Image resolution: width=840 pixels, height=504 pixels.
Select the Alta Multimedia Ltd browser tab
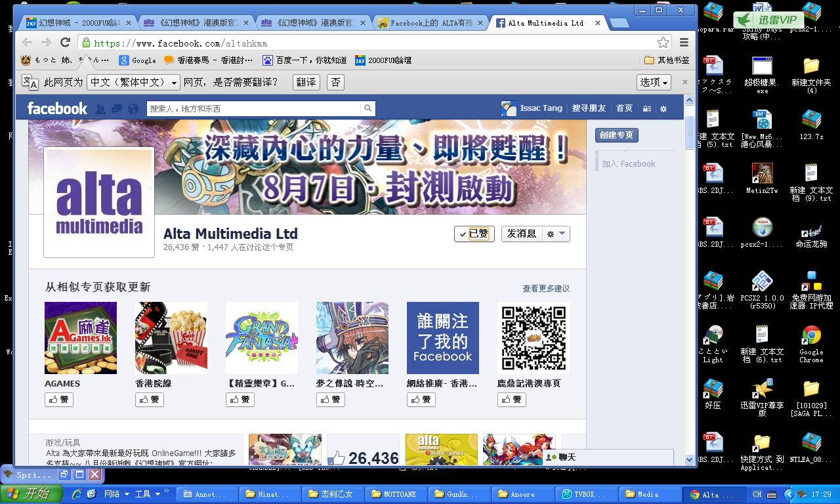coord(548,23)
